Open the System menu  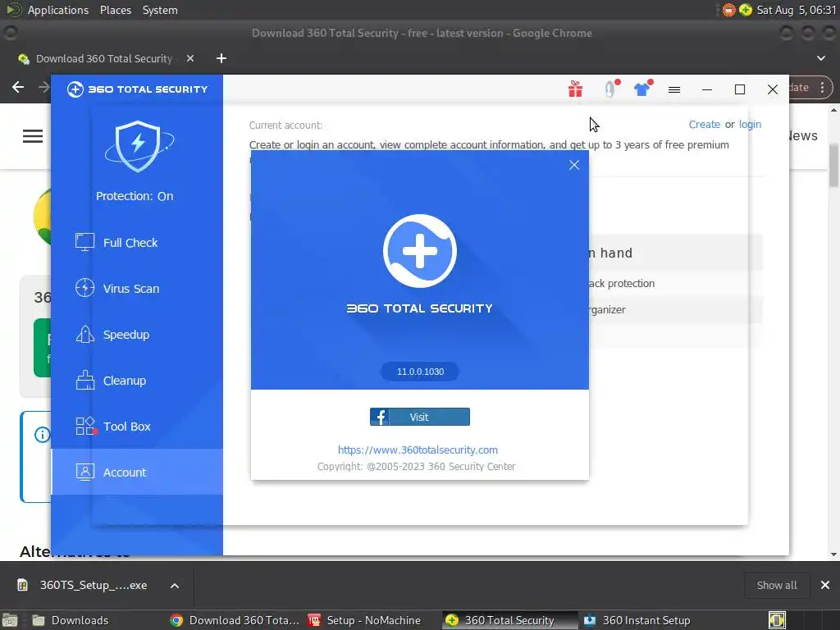coord(160,10)
